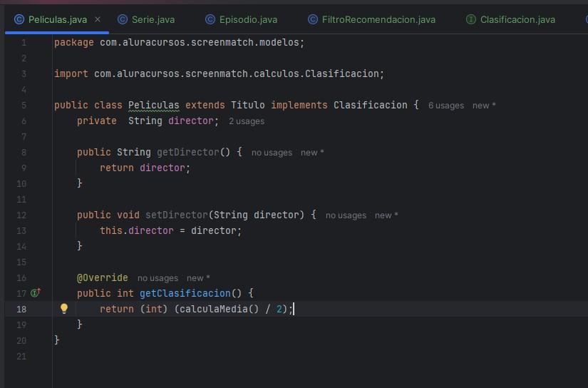Click the import statement on line 3
Viewport: 588px width, 388px height.
click(x=219, y=74)
